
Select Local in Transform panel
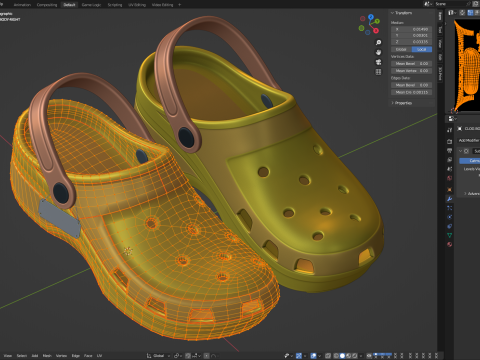(422, 49)
